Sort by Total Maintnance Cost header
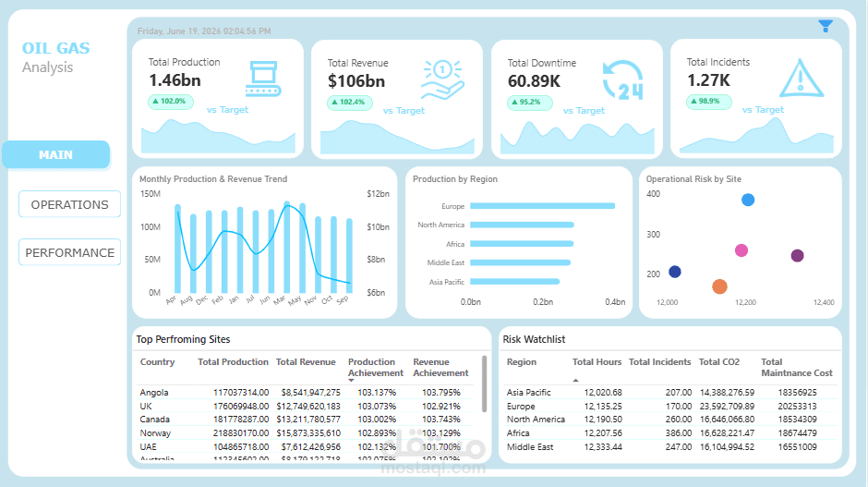This screenshot has width=868, height=487. tap(797, 367)
